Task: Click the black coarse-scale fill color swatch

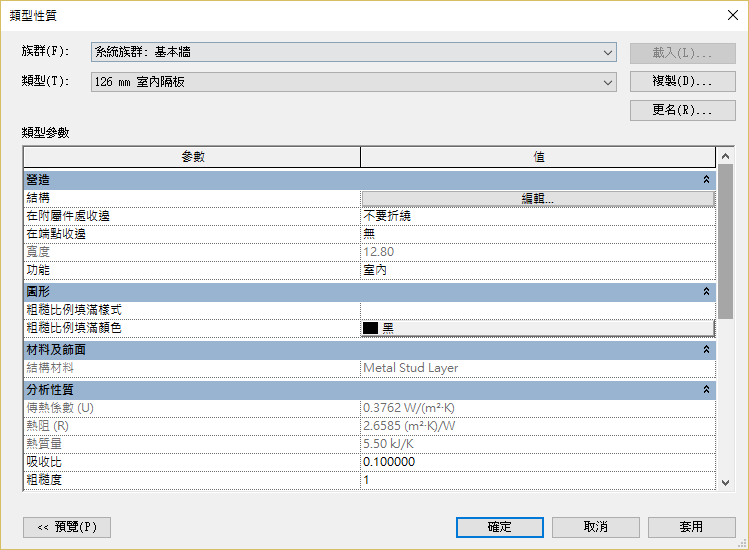Action: pos(370,328)
